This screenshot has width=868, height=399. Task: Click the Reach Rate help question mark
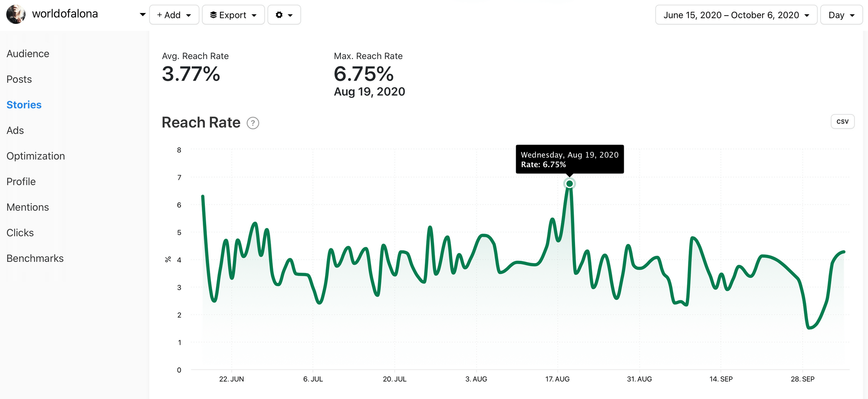[253, 123]
